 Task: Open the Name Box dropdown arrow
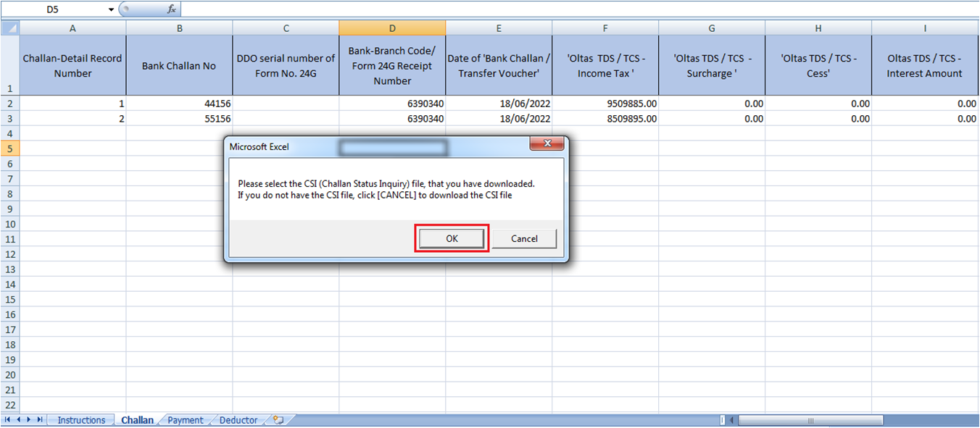(x=109, y=9)
